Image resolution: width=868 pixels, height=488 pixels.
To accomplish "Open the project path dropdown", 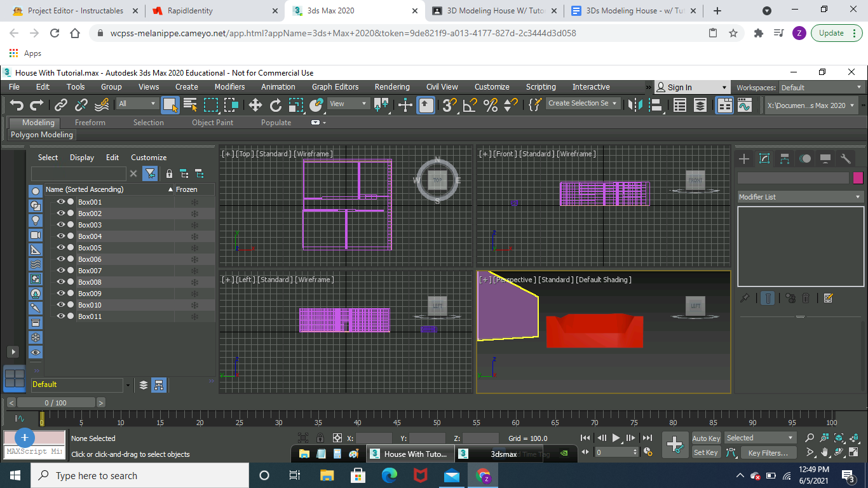I will coord(811,105).
